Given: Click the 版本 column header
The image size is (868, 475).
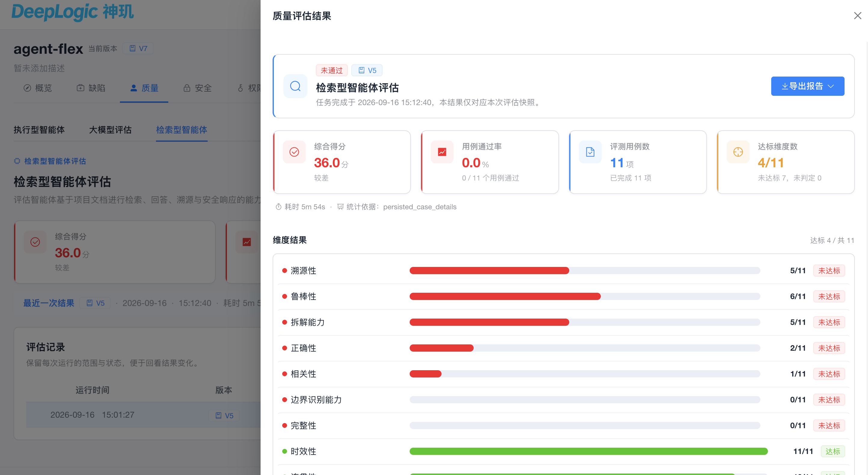Looking at the screenshot, I should (224, 390).
